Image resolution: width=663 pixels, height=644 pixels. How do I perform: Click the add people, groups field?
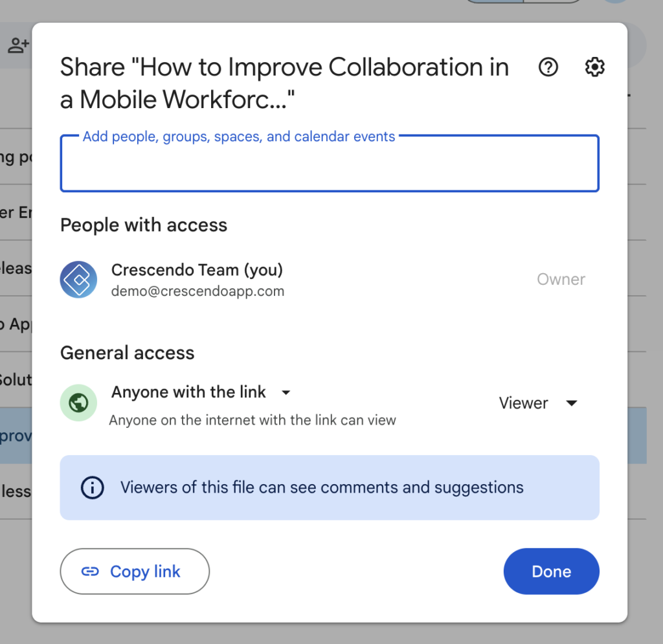[x=330, y=163]
